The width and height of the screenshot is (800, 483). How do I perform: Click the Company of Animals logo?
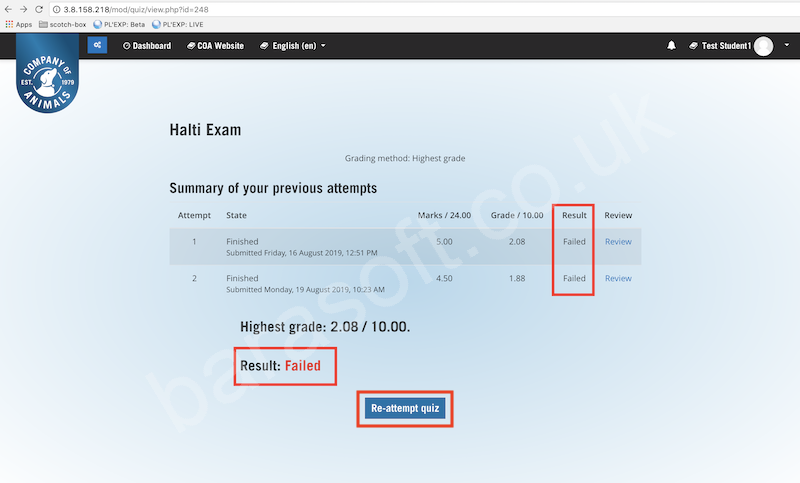point(47,73)
